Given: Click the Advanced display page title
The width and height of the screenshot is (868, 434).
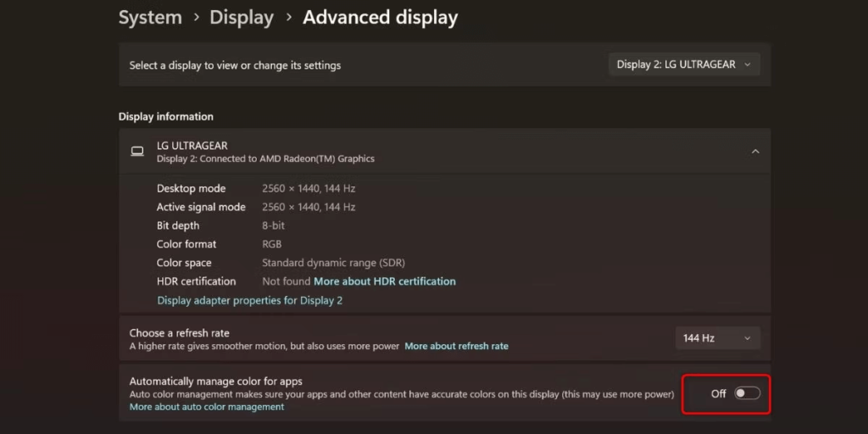Looking at the screenshot, I should (380, 17).
